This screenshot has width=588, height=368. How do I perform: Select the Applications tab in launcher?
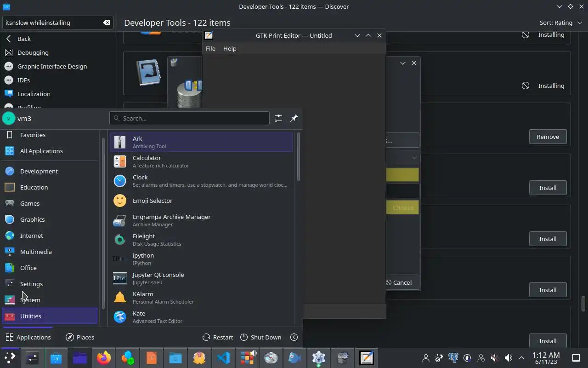pos(28,337)
